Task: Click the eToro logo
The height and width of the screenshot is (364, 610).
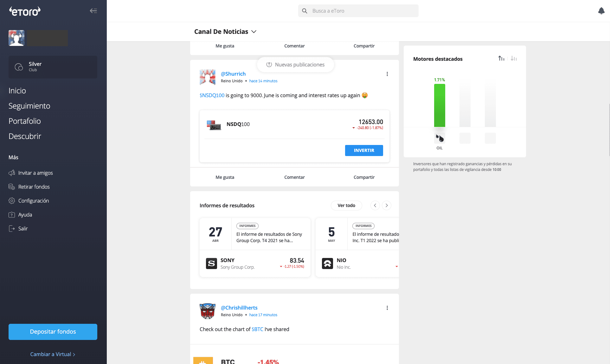Action: 25,11
